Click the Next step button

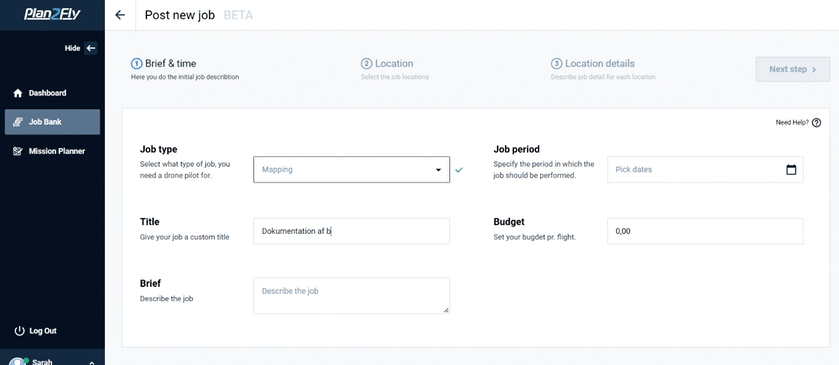point(793,69)
